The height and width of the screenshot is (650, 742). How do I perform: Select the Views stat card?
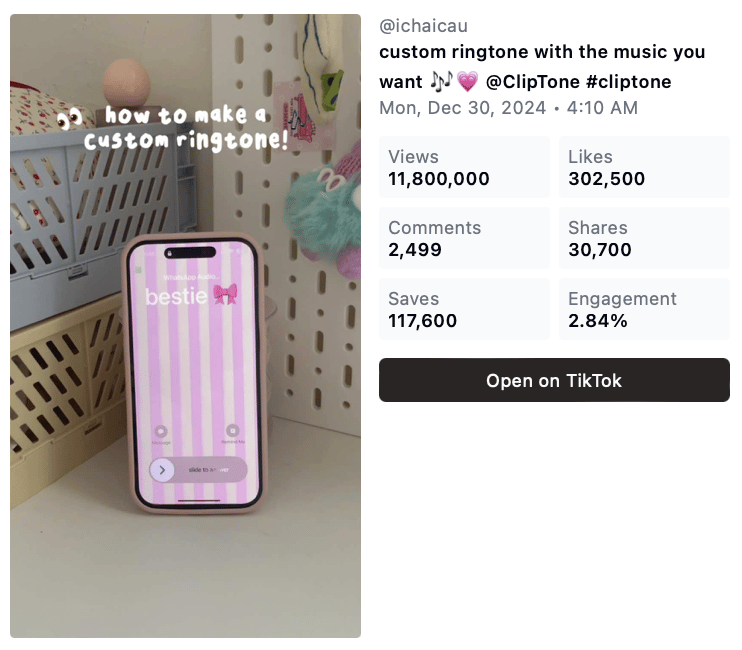[x=464, y=167]
